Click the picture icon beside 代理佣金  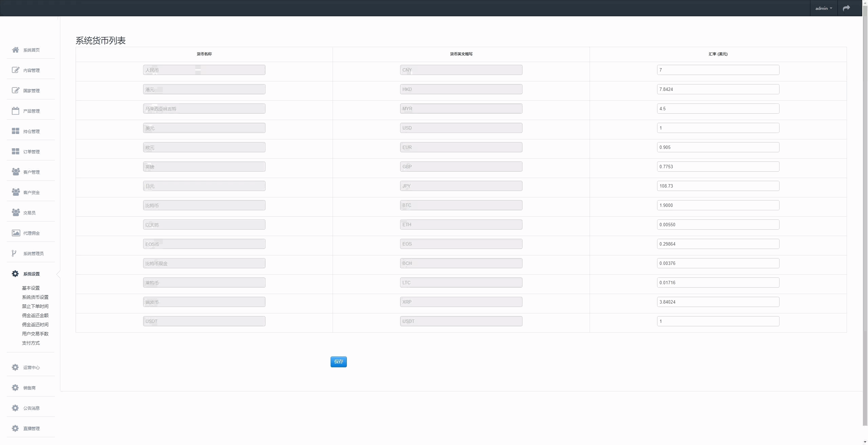[x=15, y=233]
